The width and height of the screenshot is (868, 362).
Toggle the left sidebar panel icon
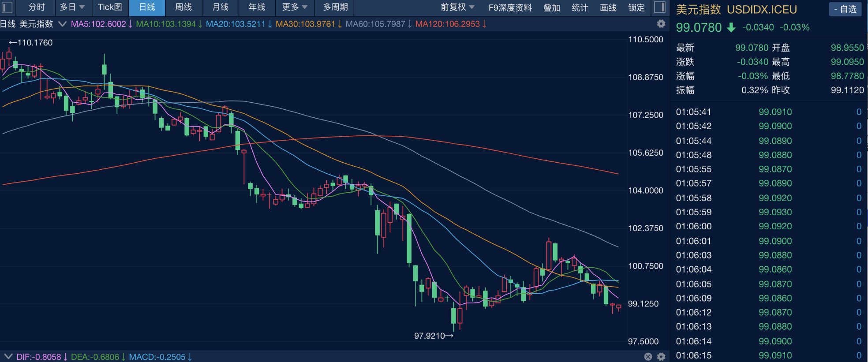[x=7, y=7]
